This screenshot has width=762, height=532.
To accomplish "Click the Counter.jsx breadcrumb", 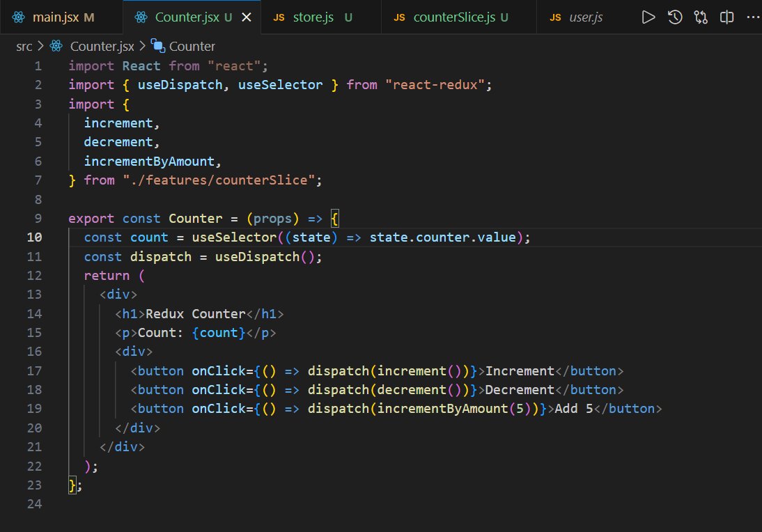I will (102, 47).
